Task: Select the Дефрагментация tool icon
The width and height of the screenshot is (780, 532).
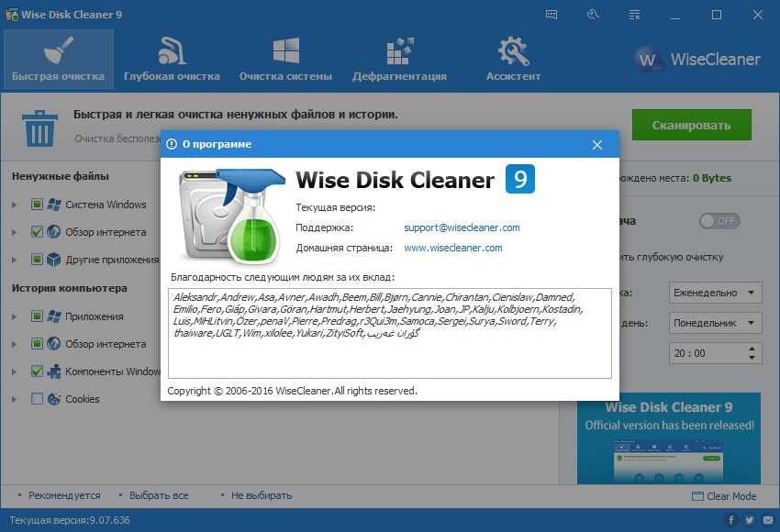Action: (x=399, y=60)
